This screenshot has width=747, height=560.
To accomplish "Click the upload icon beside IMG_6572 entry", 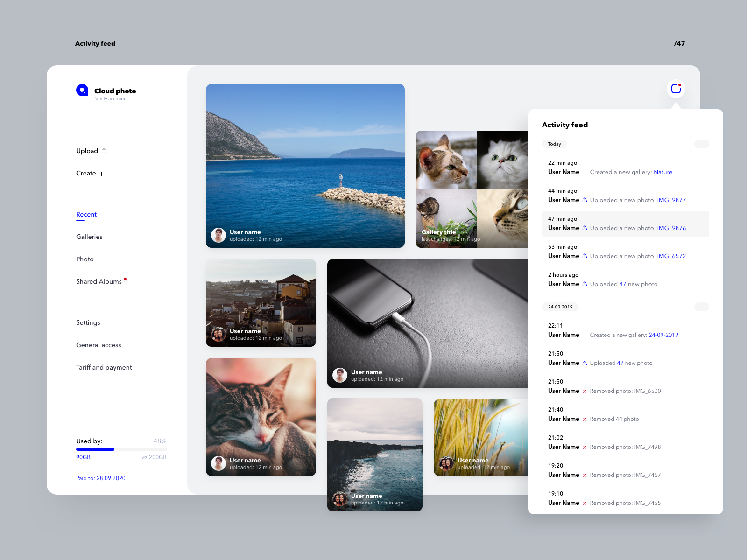I will click(x=585, y=256).
